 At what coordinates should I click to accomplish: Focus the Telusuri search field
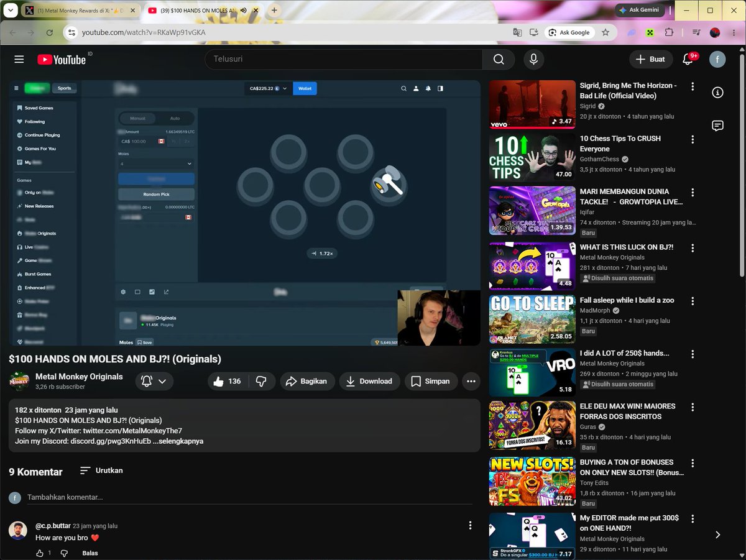pyautogui.click(x=344, y=59)
